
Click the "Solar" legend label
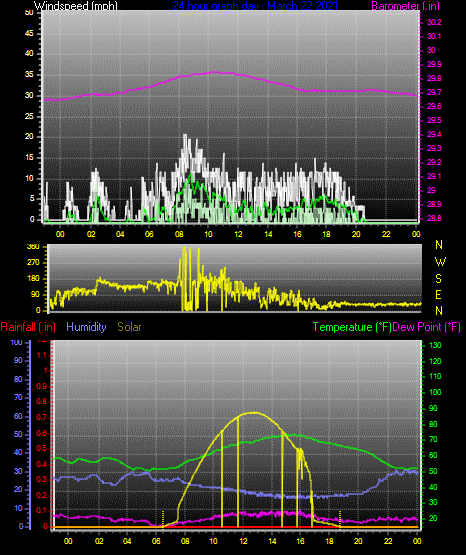tap(130, 327)
